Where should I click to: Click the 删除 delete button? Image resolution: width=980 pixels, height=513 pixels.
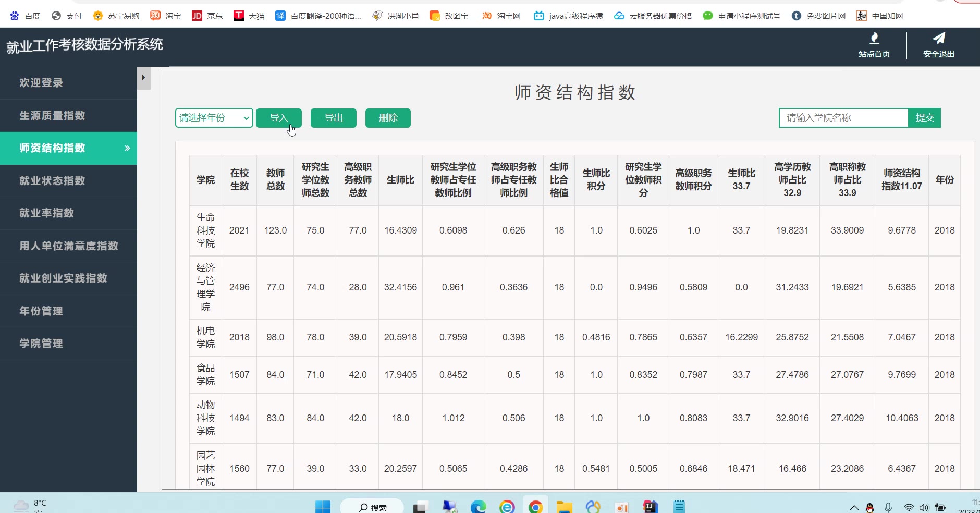coord(388,118)
